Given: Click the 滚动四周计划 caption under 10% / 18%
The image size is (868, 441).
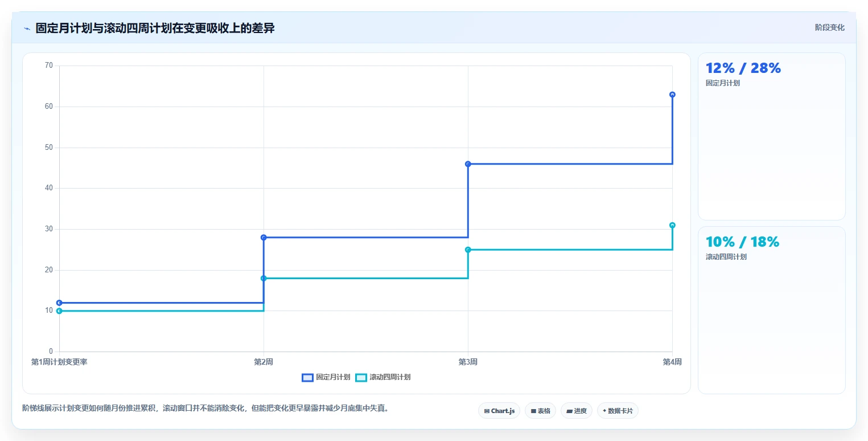Looking at the screenshot, I should 726,257.
